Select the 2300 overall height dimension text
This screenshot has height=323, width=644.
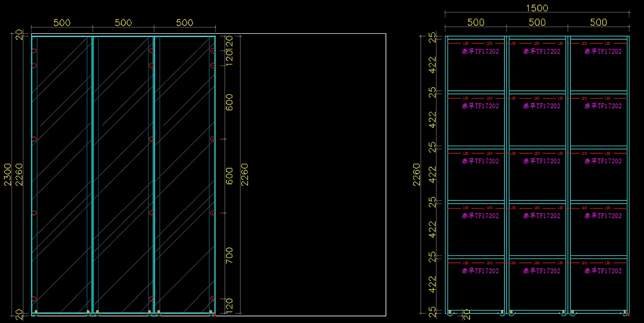[x=8, y=175]
